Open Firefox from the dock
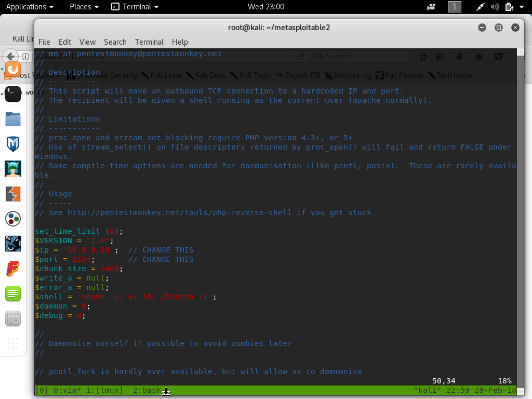The image size is (532, 399). coord(13,69)
